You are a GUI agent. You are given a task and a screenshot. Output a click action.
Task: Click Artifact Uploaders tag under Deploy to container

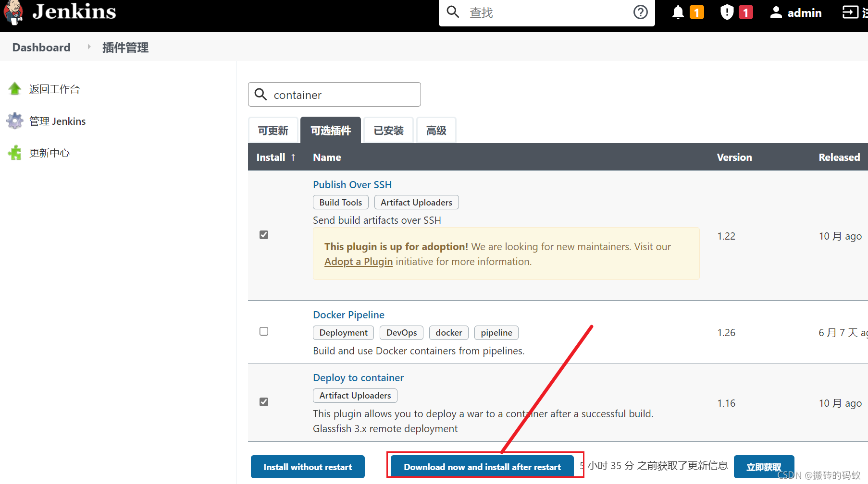(355, 395)
